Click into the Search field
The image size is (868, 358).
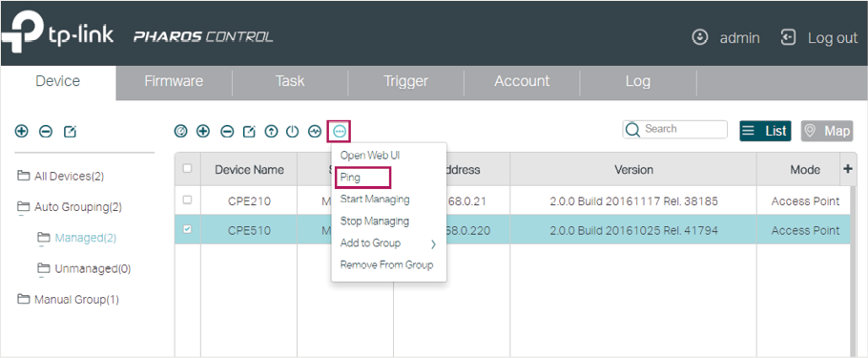[x=674, y=129]
